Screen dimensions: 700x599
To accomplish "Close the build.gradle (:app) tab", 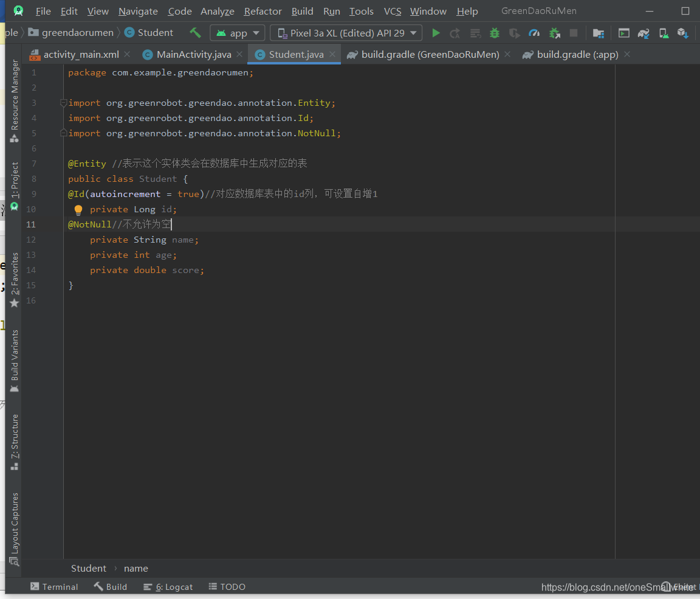I will coord(627,54).
